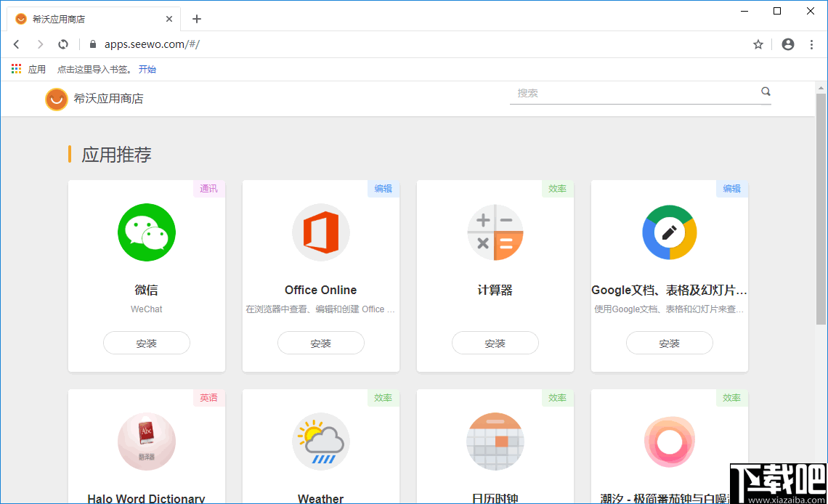Click the Weather cloud icon
This screenshot has width=828, height=504.
(x=320, y=442)
